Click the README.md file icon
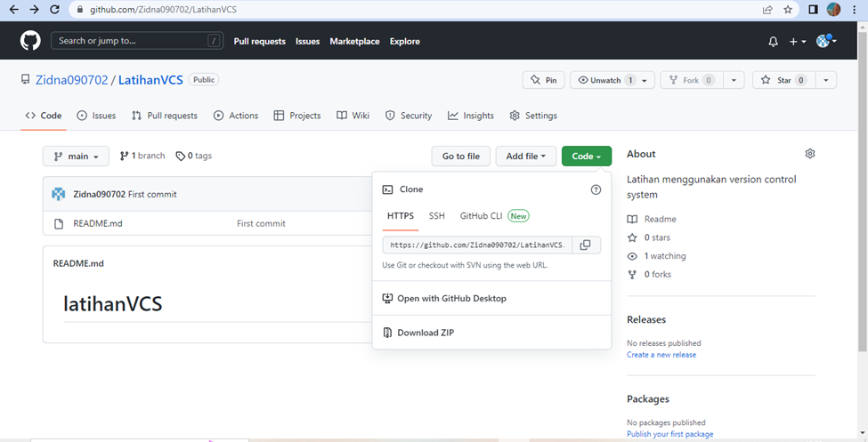Screen dimensions: 868x442 (58, 223)
